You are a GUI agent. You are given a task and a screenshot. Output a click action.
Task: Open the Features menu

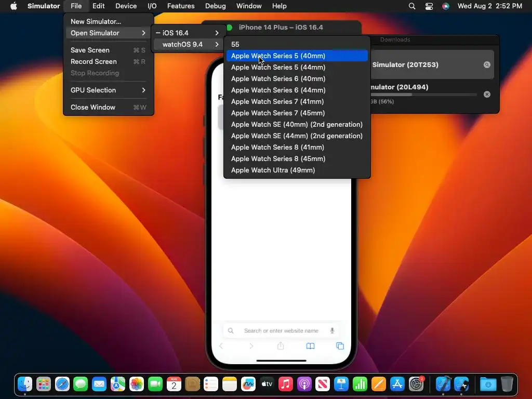[181, 6]
